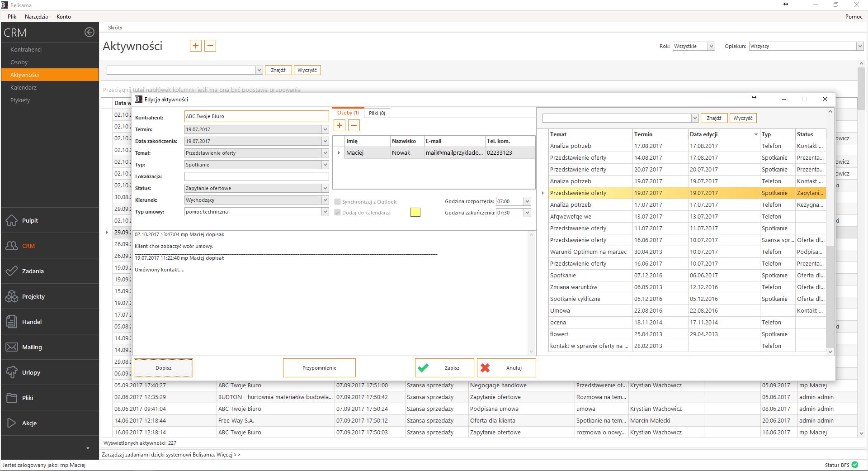Expand the Godzina rozpoczęcia time dropdown
The image size is (868, 471).
(527, 201)
